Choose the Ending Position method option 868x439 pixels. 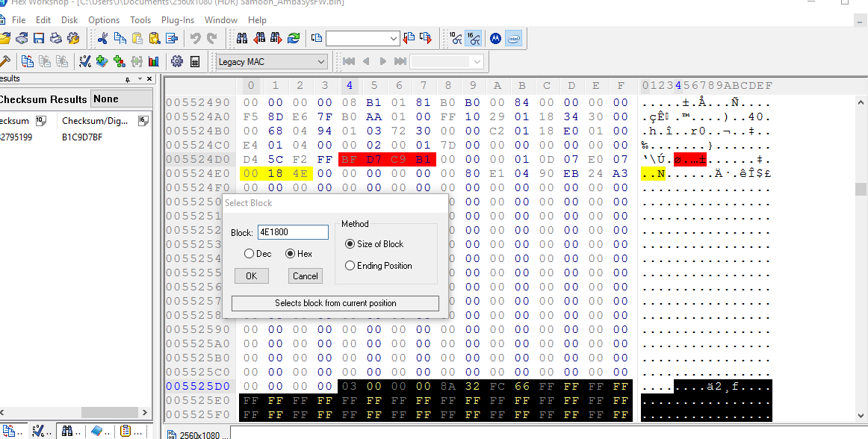350,266
